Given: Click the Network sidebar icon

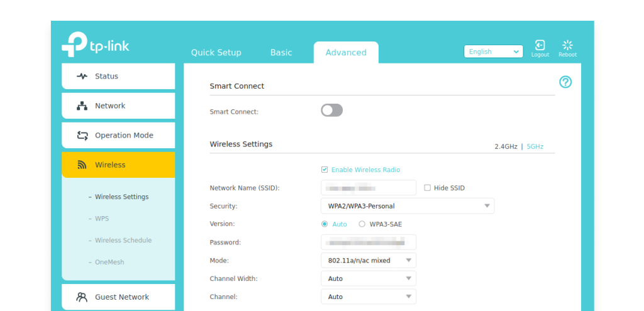Looking at the screenshot, I should click(x=82, y=106).
